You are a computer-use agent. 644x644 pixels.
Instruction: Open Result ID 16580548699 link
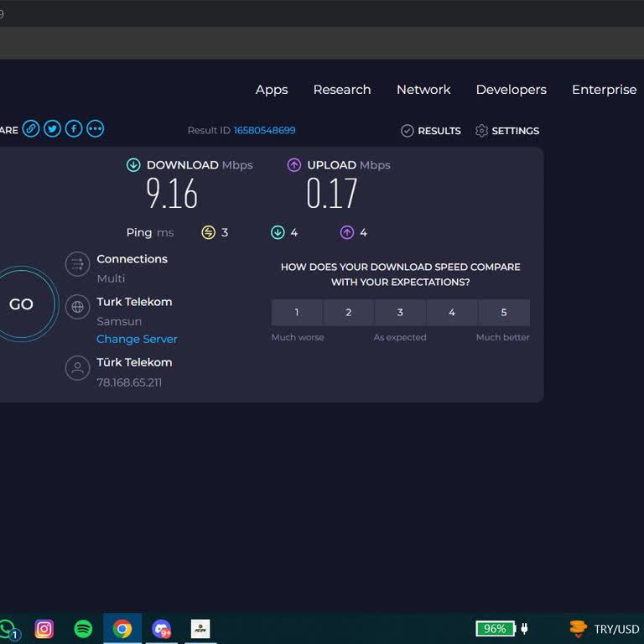click(264, 130)
